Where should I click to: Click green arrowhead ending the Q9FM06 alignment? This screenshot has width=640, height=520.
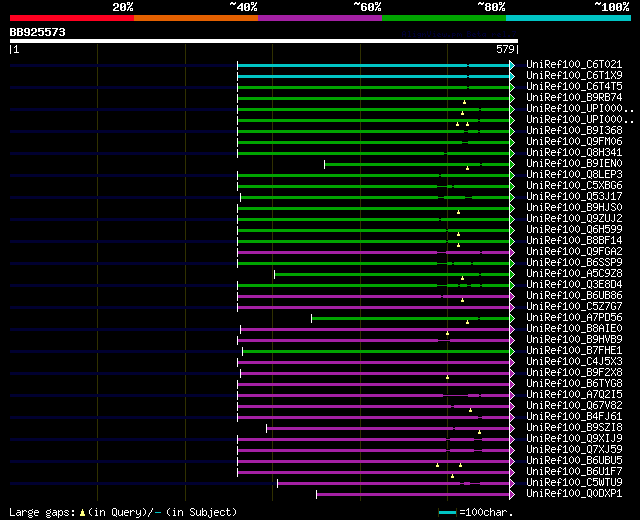pyautogui.click(x=512, y=142)
